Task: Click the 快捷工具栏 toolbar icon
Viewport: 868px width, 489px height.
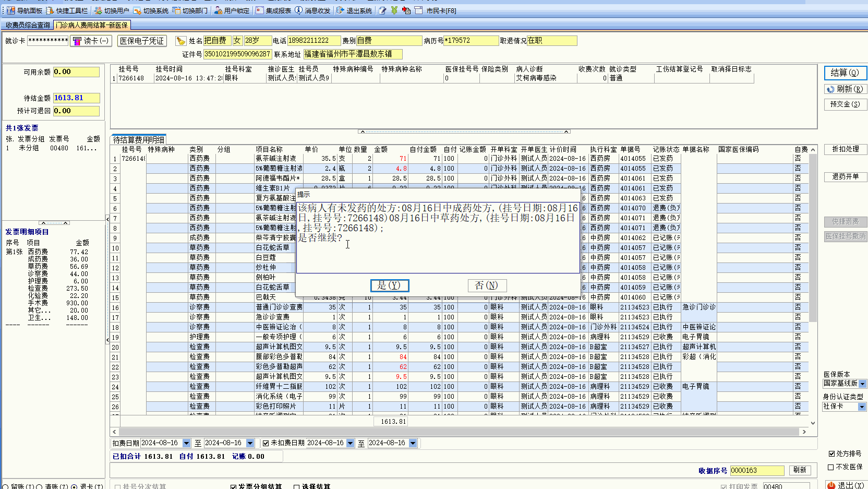Action: [x=50, y=10]
